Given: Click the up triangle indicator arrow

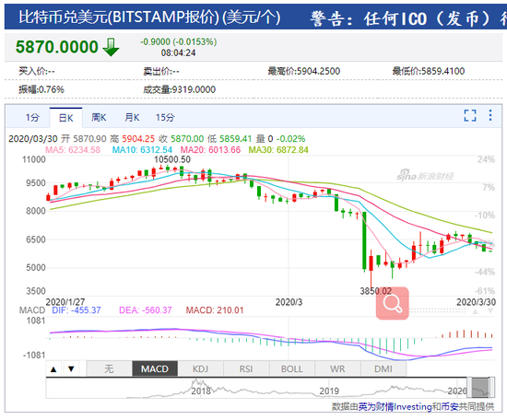Looking at the screenshot, I should [x=54, y=368].
